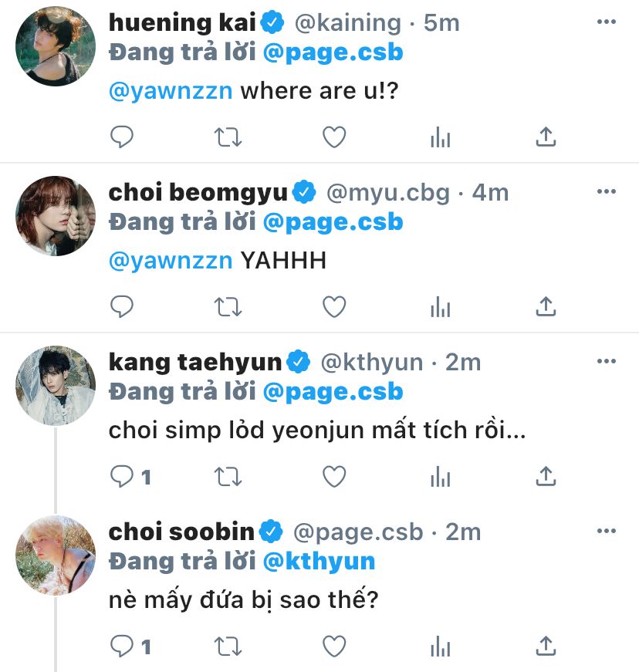This screenshot has height=672, width=639.
Task: View analytics for huening kai's tweet
Action: (x=440, y=137)
